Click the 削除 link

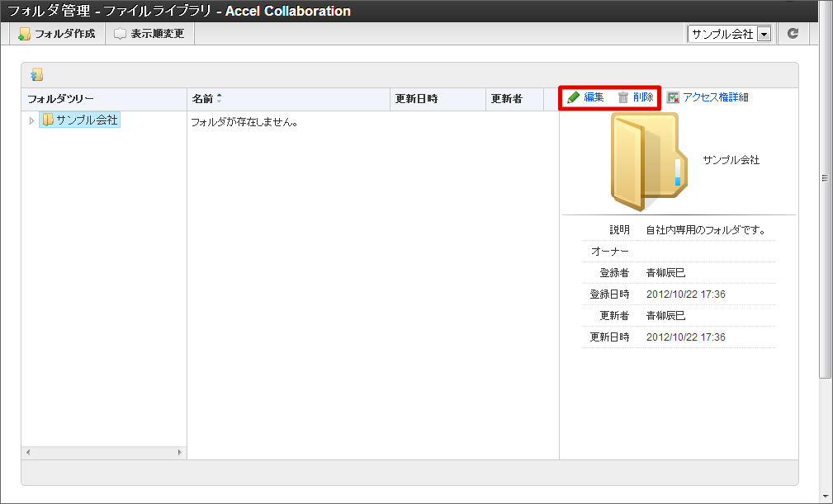643,97
